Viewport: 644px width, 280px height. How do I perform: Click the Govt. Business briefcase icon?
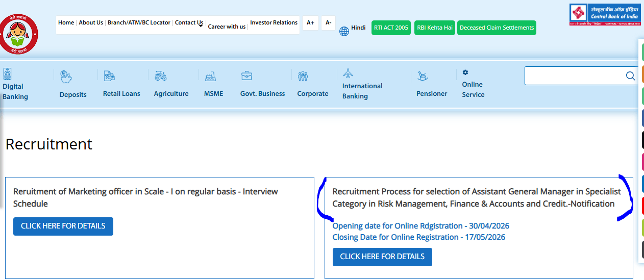[x=246, y=75]
